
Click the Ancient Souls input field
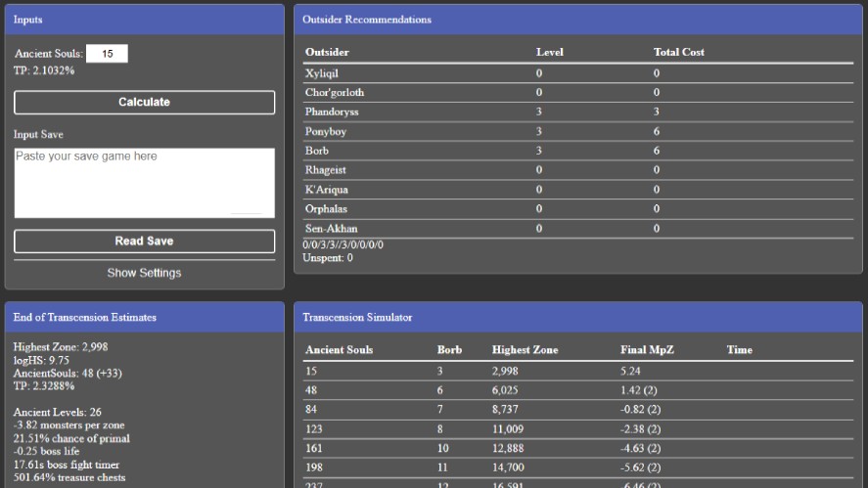tap(107, 54)
